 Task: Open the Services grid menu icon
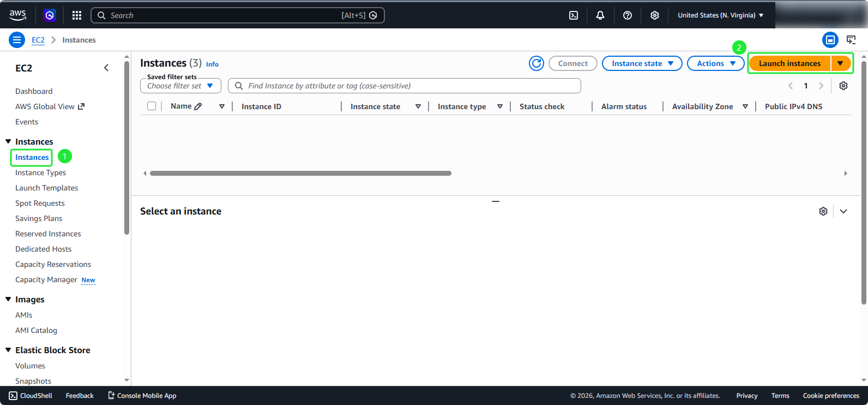tap(77, 15)
